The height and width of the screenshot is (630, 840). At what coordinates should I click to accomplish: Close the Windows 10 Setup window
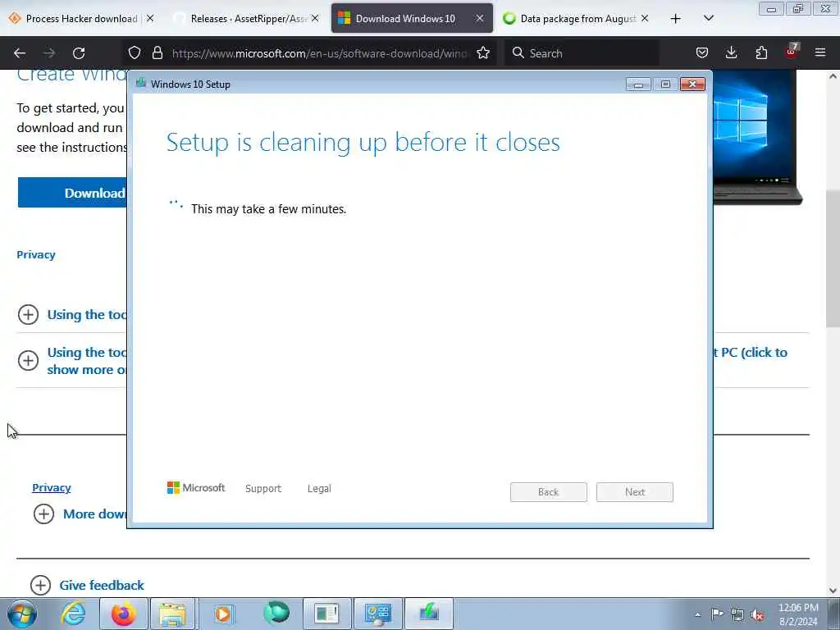tap(692, 84)
